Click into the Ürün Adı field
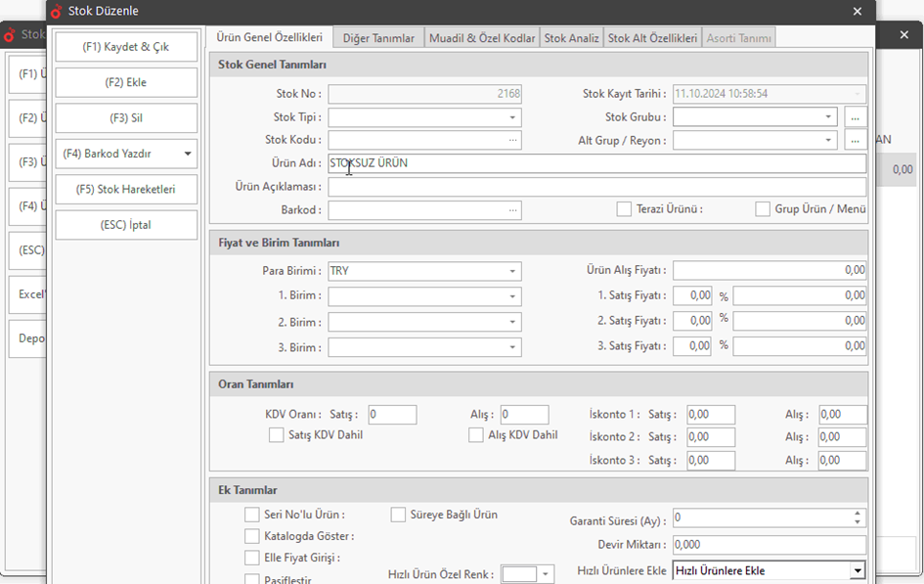Viewport: 924px width, 584px height. click(596, 163)
